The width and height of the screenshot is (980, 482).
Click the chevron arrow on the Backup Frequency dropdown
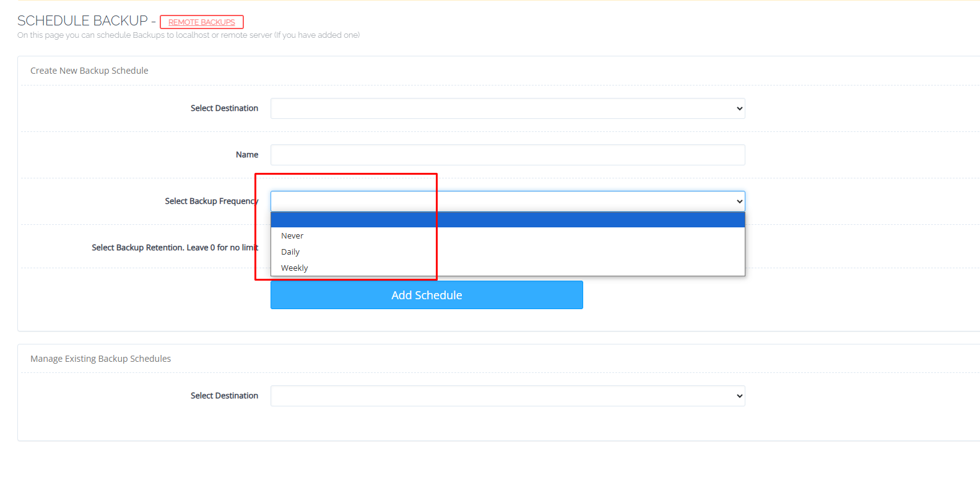(x=739, y=201)
